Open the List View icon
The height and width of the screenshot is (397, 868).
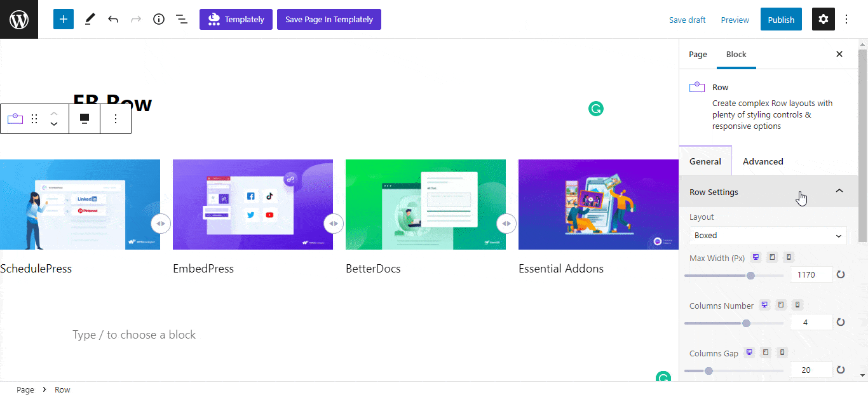pyautogui.click(x=182, y=19)
